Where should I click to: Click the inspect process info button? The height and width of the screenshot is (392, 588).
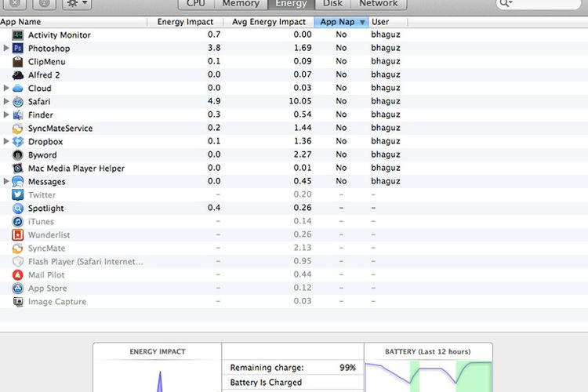click(44, 3)
